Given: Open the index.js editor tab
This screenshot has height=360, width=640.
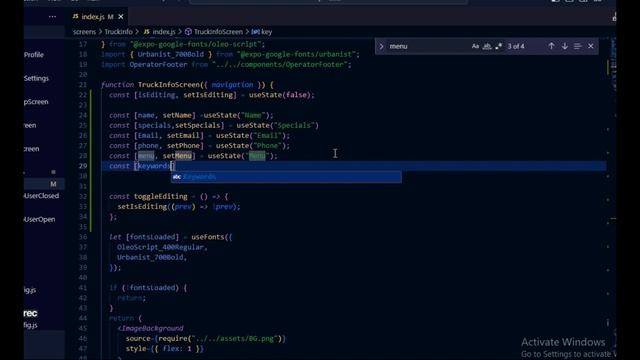Looking at the screenshot, I should pos(93,17).
